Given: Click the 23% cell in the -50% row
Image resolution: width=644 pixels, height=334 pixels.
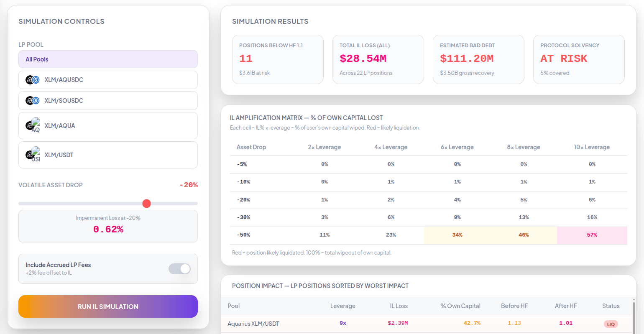Looking at the screenshot, I should point(391,235).
